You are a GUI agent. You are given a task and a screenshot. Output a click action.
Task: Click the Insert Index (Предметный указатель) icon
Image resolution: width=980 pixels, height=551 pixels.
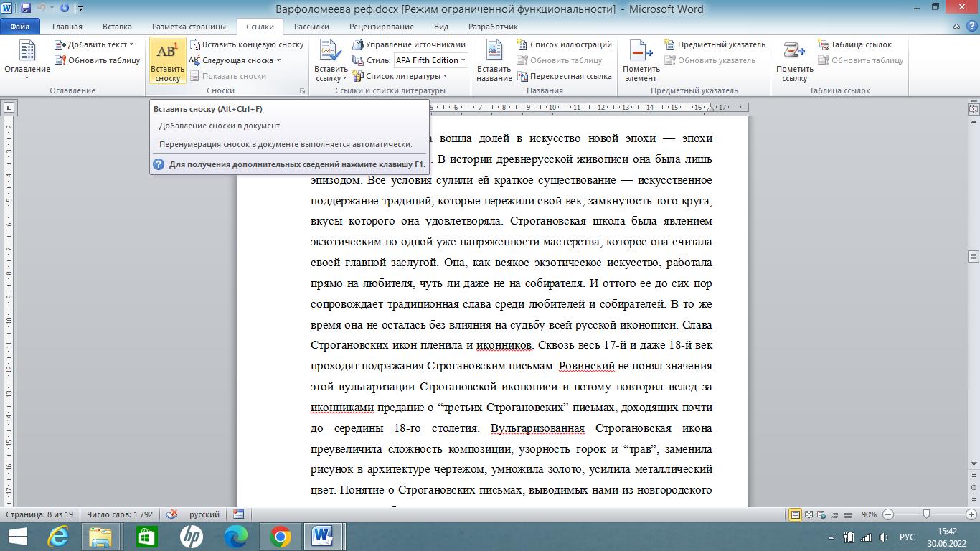click(x=669, y=44)
